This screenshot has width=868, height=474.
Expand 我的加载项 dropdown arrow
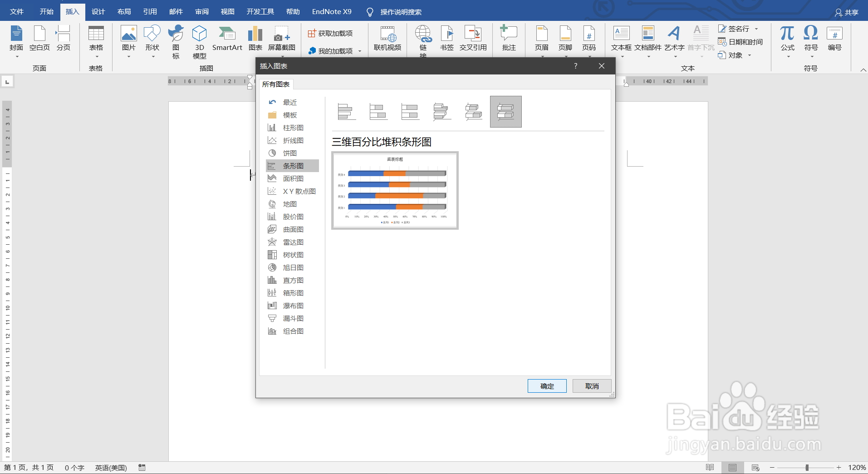[360, 51]
